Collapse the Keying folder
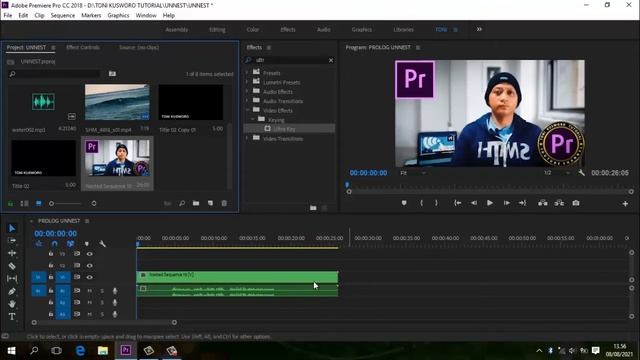This screenshot has width=640, height=360. (252, 119)
